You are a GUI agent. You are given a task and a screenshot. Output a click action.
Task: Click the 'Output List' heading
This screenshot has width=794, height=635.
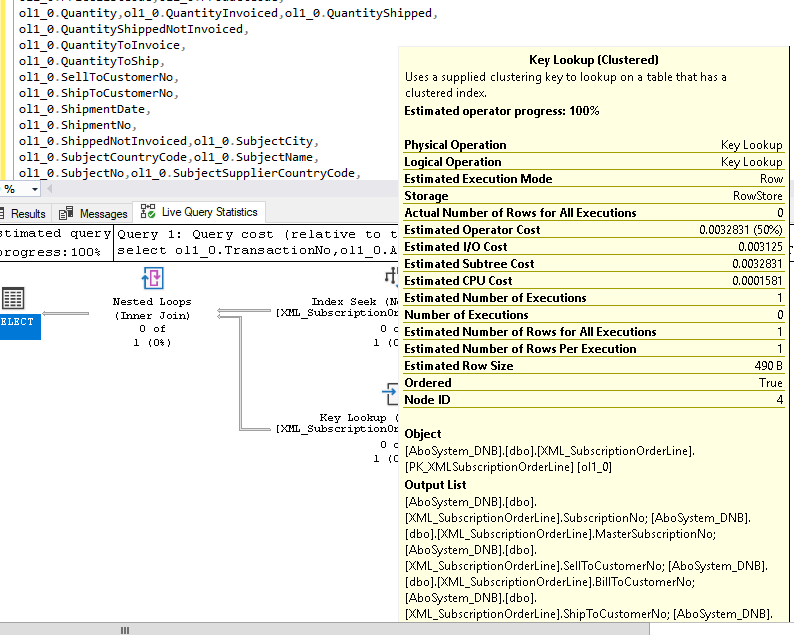coord(435,485)
